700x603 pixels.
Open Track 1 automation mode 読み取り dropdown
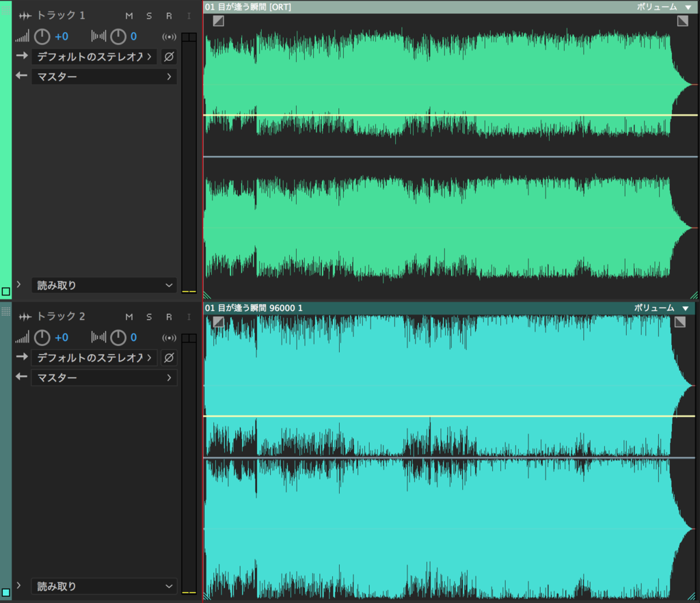click(105, 285)
